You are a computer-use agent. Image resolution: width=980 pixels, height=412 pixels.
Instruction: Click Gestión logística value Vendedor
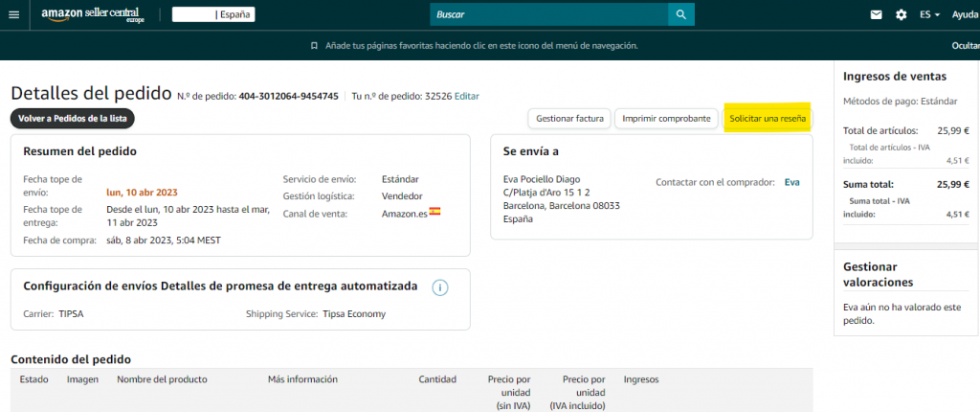click(x=403, y=196)
